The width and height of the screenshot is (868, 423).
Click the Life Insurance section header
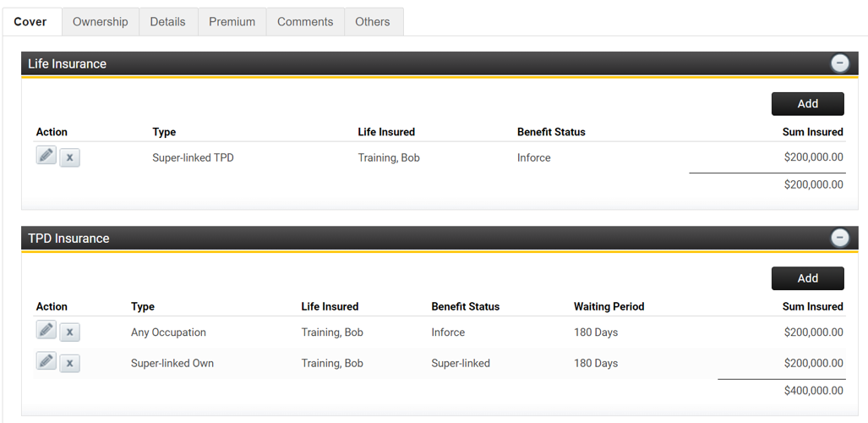[x=68, y=64]
